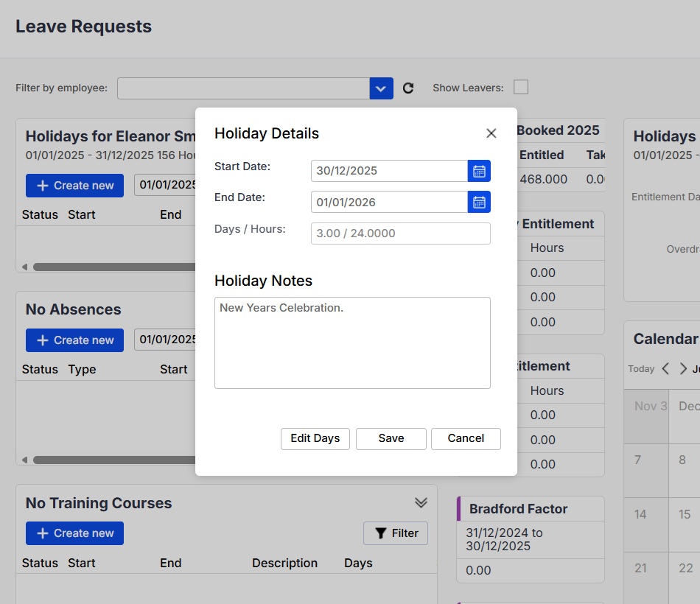This screenshot has height=604, width=700.
Task: Click Today in the Calendar panel
Action: [641, 369]
